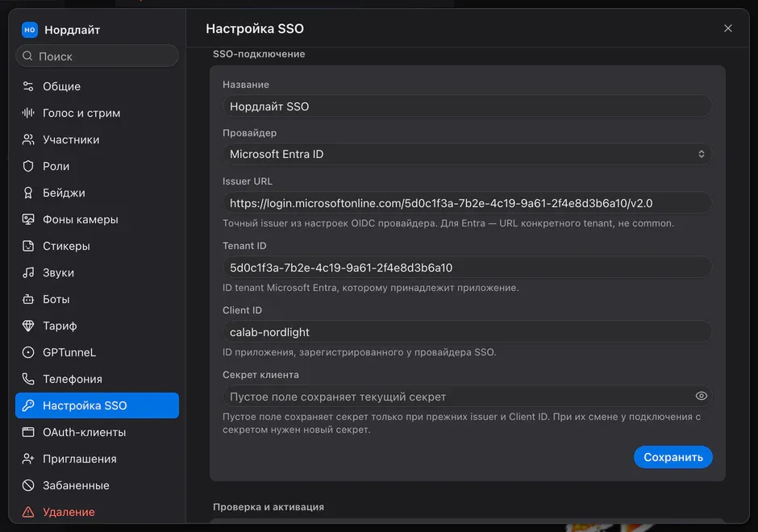Open the Голос и стрим section
The image size is (758, 532).
click(97, 113)
